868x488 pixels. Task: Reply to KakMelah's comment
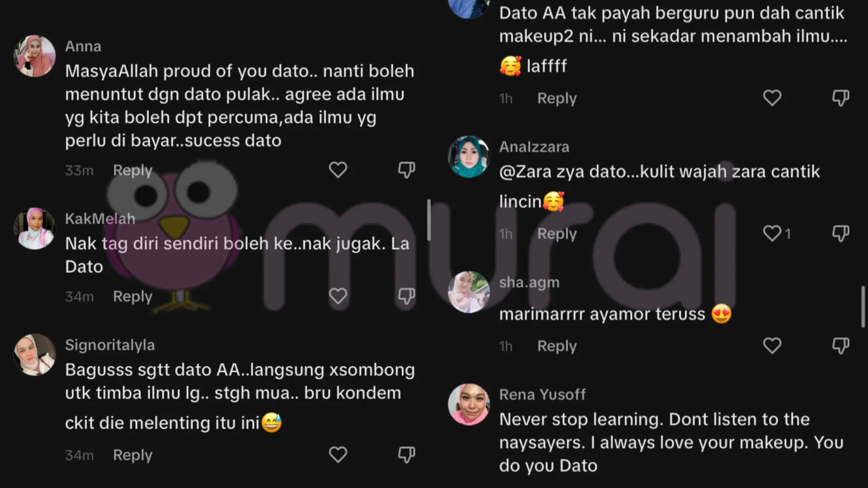pyautogui.click(x=132, y=296)
